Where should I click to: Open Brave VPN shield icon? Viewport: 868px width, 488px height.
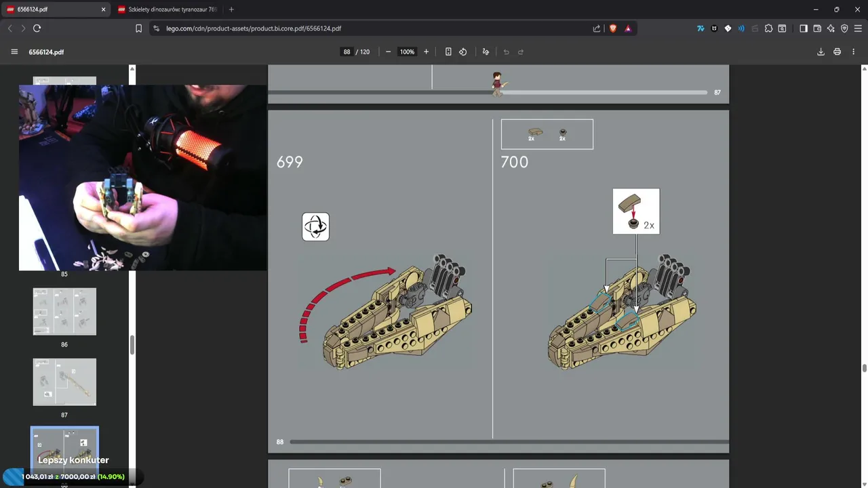[x=844, y=28]
